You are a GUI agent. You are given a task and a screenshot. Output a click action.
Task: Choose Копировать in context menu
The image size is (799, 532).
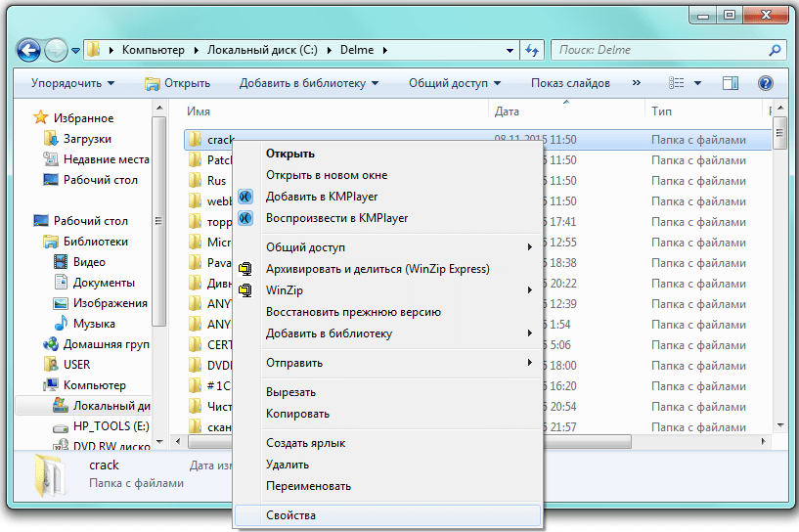click(387, 414)
